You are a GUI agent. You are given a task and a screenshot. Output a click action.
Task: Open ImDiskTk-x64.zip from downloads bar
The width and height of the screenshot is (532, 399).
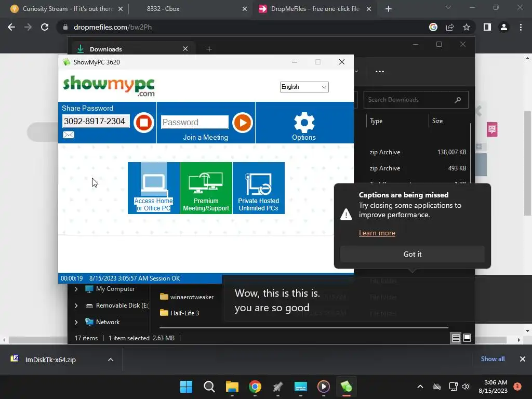[50, 360]
